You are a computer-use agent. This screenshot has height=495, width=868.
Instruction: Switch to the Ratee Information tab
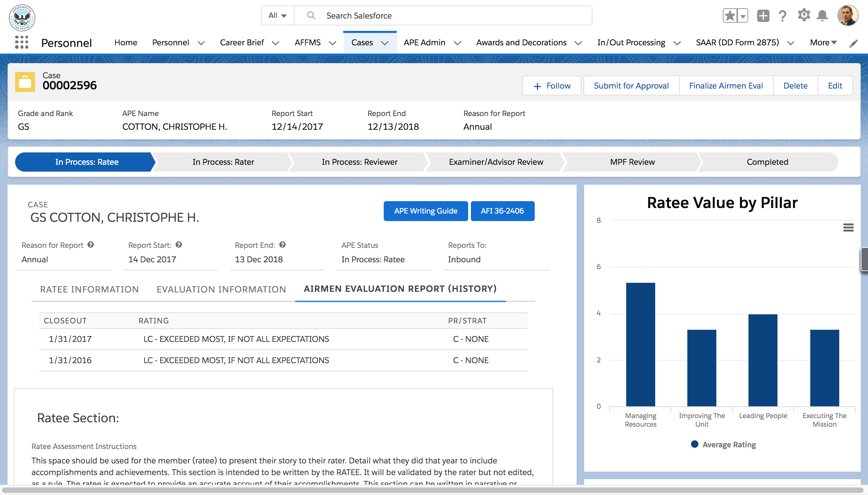click(89, 289)
